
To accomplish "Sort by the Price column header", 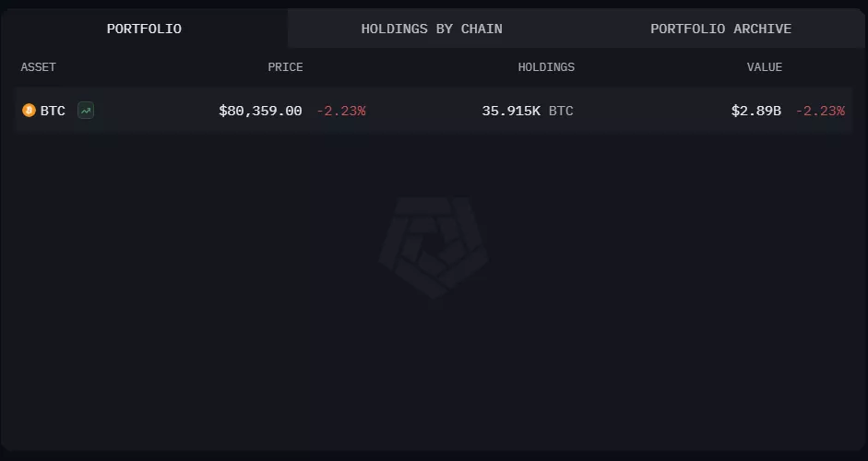I will (285, 67).
